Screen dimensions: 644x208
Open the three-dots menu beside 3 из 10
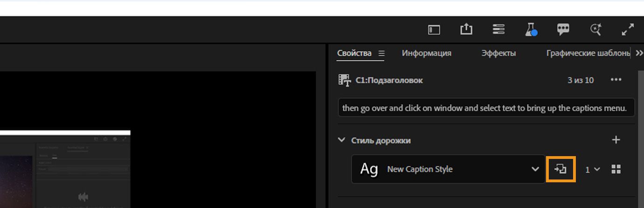(x=616, y=80)
